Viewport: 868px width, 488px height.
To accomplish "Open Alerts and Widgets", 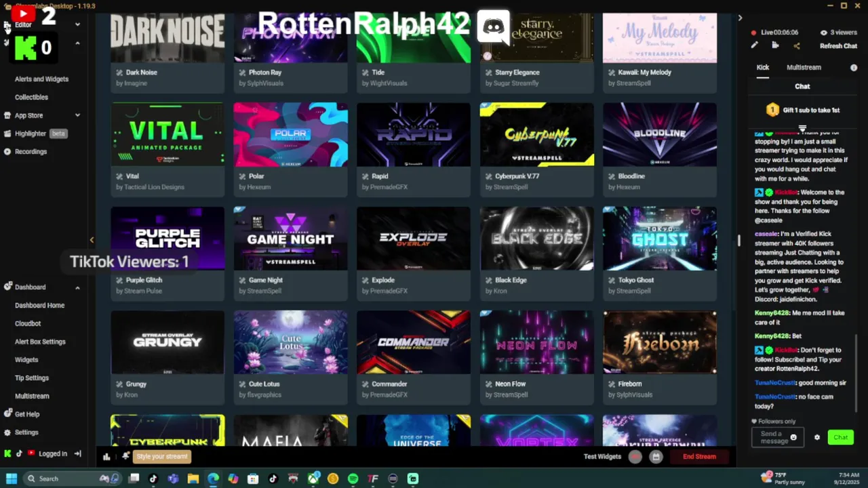I will 41,79.
